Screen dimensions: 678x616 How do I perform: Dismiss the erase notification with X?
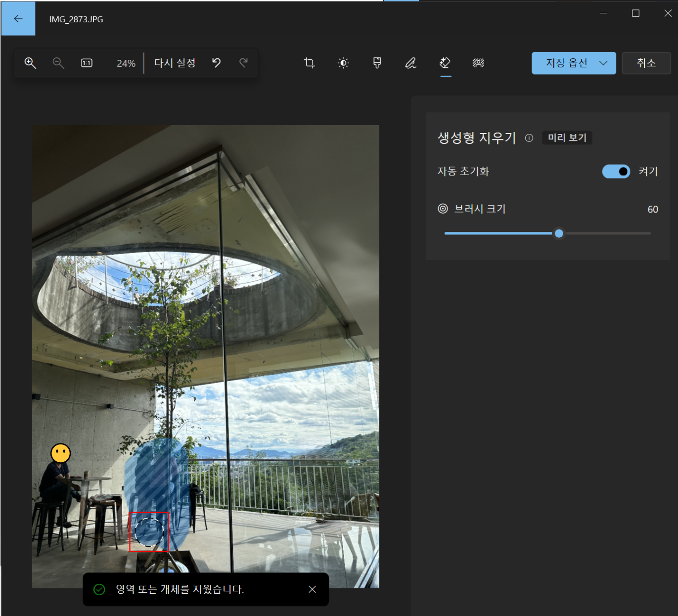(312, 589)
